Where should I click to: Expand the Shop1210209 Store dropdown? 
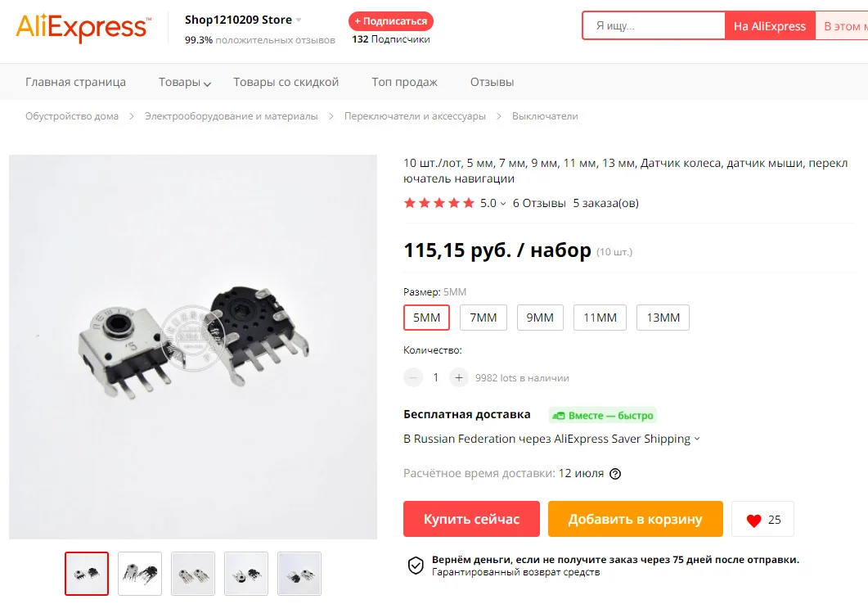(x=299, y=20)
